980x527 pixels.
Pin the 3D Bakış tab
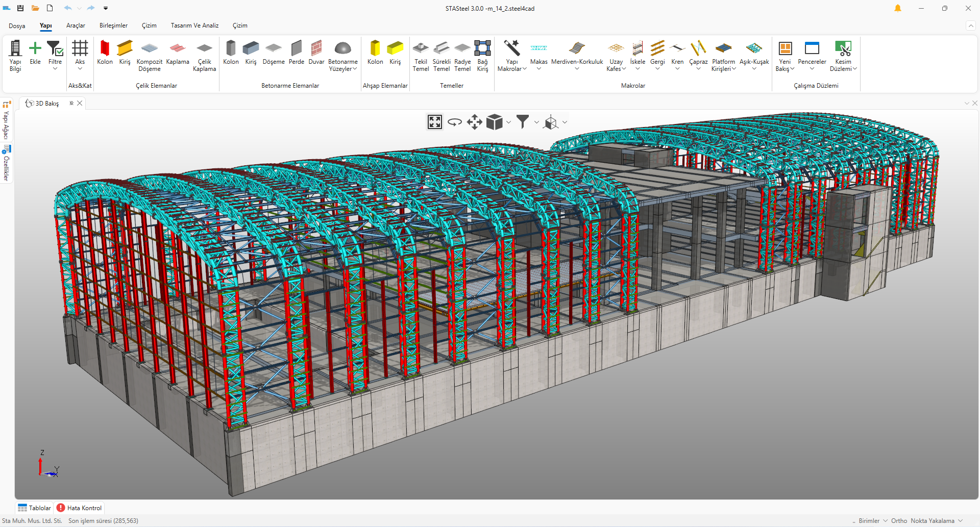pyautogui.click(x=71, y=103)
